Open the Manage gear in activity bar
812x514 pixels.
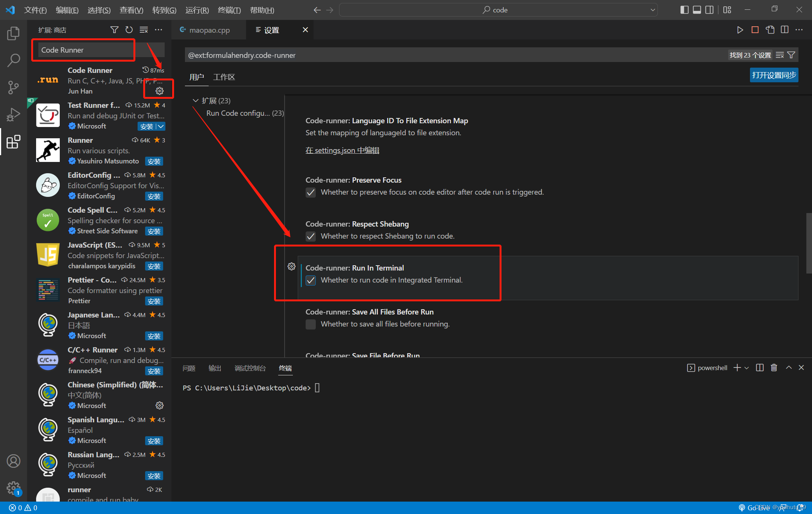[14, 488]
